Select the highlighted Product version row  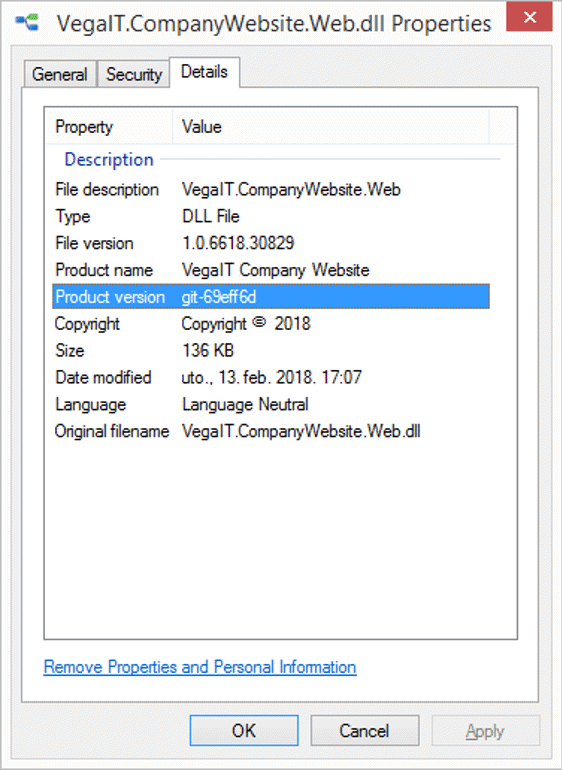click(271, 296)
